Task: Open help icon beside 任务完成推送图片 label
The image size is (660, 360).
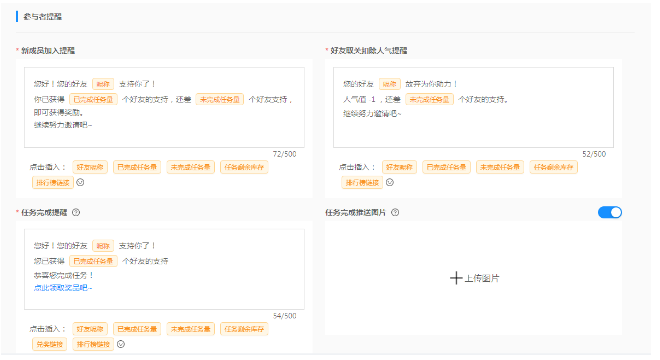Action: [395, 212]
